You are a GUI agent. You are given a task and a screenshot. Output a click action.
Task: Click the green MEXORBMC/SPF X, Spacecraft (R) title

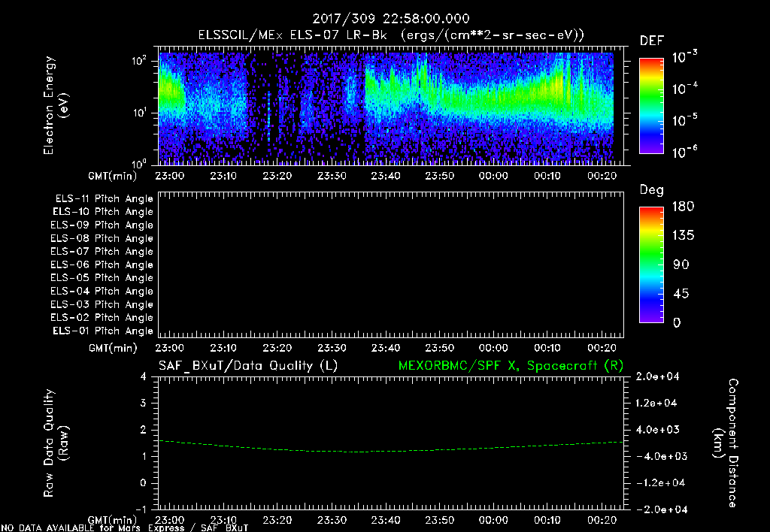point(511,366)
